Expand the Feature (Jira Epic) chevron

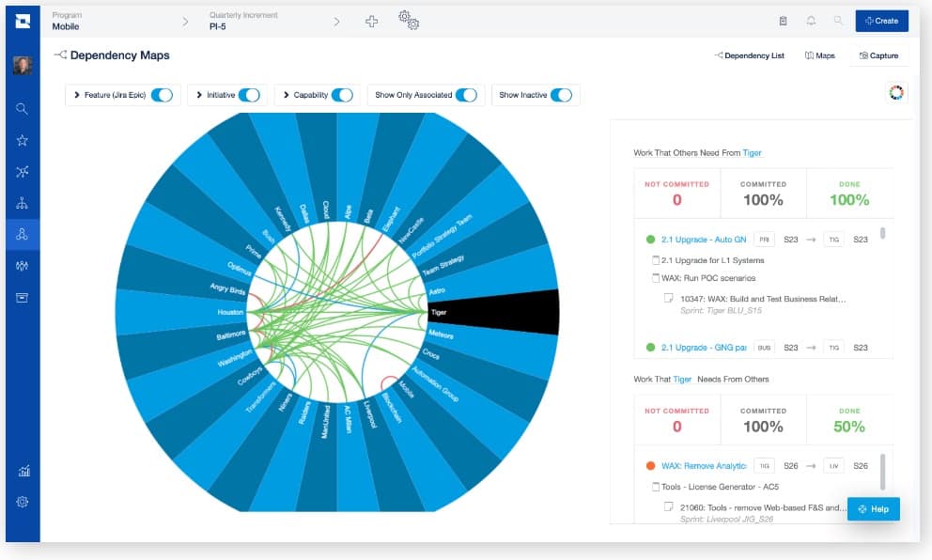click(x=77, y=95)
